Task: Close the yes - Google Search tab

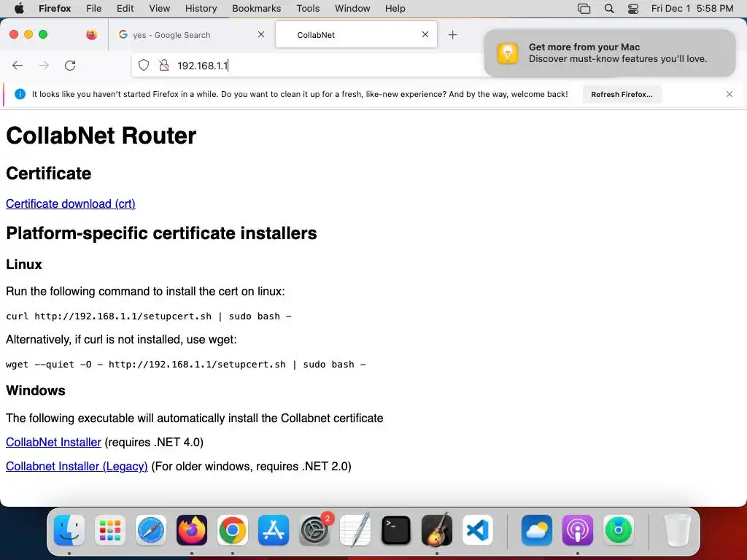Action: click(261, 34)
